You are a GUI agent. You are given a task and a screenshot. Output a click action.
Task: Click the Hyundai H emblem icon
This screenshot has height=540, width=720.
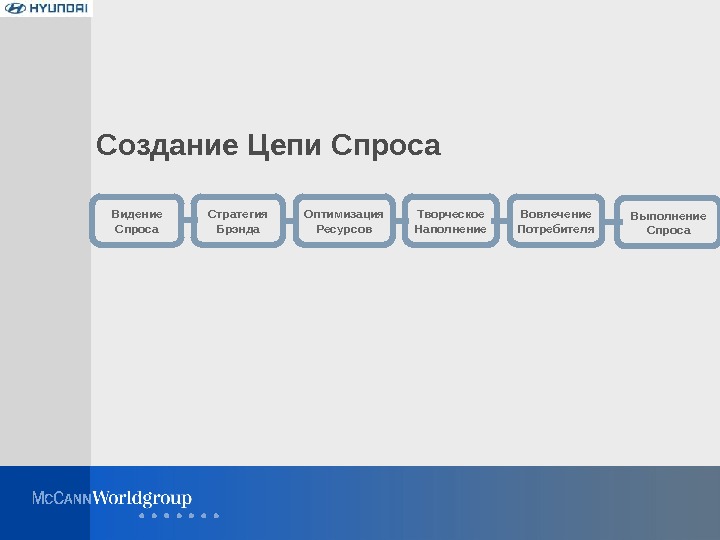tap(15, 8)
